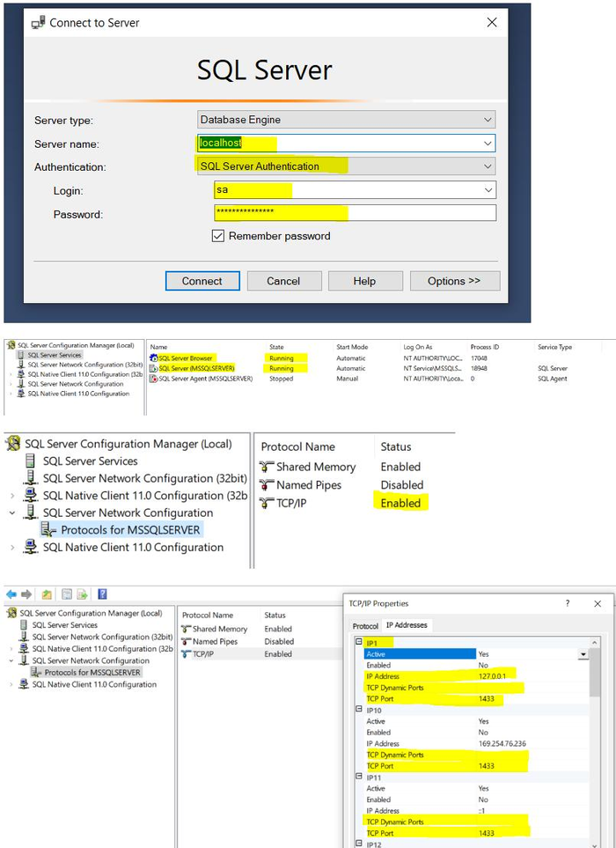Select the Stopped state of SQL Server Agent
The image size is (616, 848).
tap(281, 379)
